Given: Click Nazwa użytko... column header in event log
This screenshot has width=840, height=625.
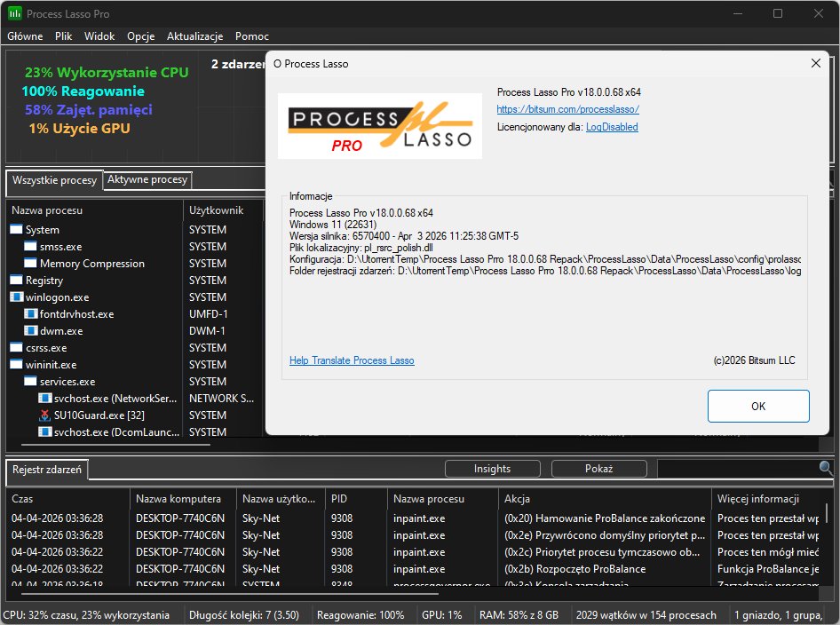Looking at the screenshot, I should pos(281,499).
